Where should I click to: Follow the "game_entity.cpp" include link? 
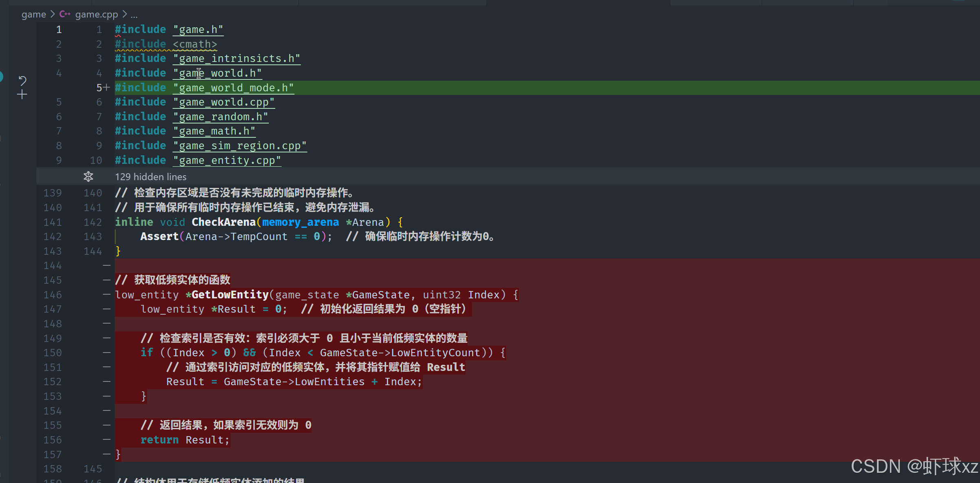click(226, 160)
